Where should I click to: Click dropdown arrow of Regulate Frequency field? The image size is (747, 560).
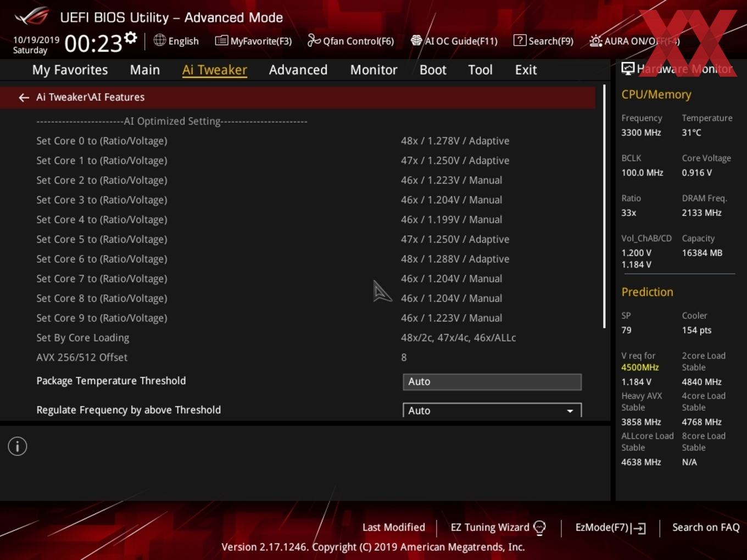[x=570, y=411]
